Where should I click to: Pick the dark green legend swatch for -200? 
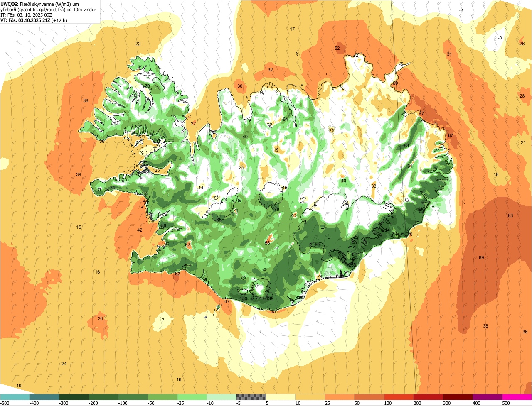pos(103,397)
